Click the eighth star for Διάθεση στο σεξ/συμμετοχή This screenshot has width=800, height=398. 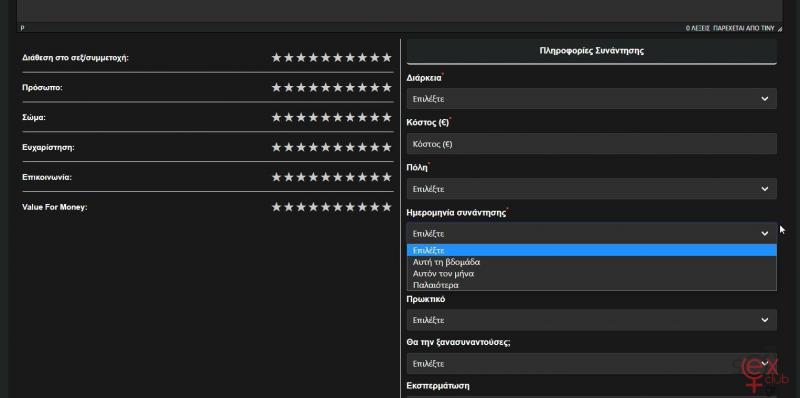pos(362,57)
